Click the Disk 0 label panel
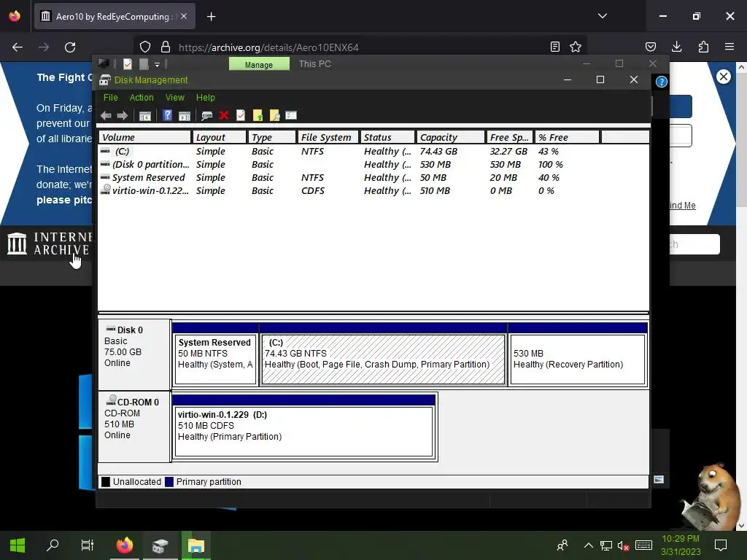 click(x=134, y=354)
